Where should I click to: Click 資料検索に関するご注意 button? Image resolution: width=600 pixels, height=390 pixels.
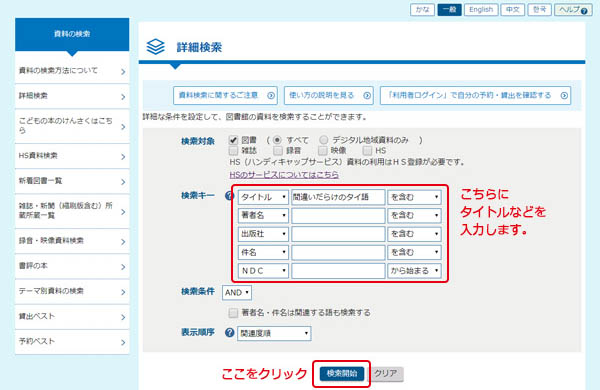[x=225, y=95]
